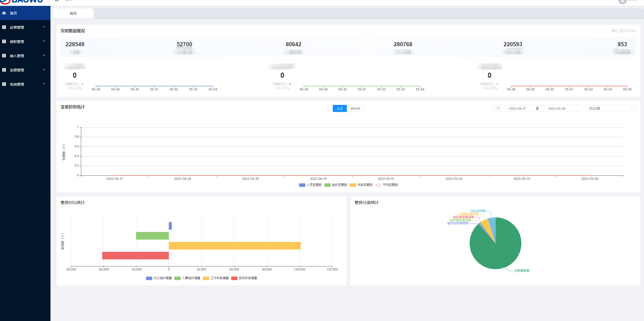Image resolution: width=644 pixels, height=321 pixels.
Task: Toggle 办公组织增量 legend entry
Action: click(159, 278)
